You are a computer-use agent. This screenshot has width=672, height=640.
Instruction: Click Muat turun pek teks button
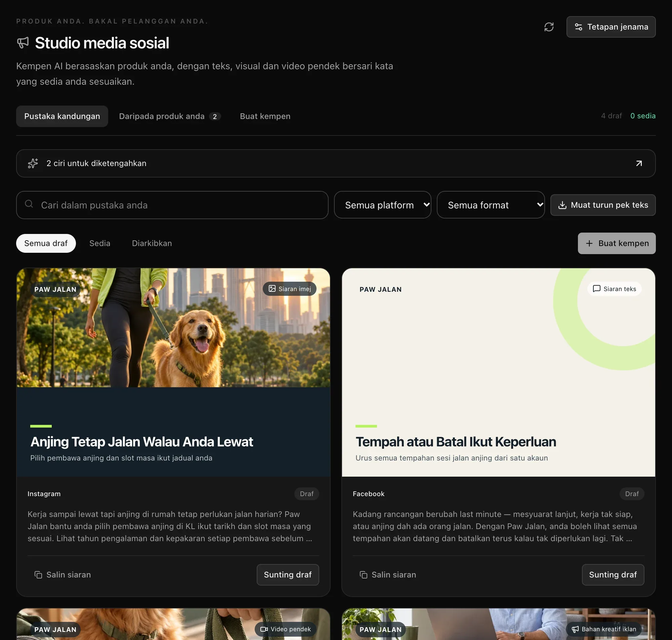[x=603, y=205]
